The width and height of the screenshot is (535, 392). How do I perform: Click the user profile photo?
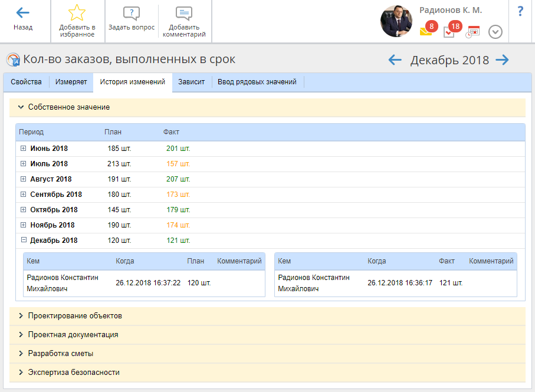(x=396, y=22)
